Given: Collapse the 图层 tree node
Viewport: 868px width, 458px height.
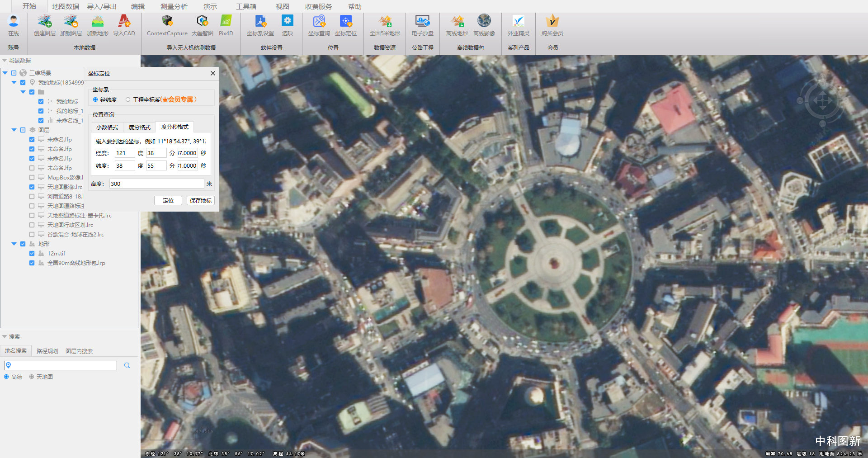Looking at the screenshot, I should [14, 130].
